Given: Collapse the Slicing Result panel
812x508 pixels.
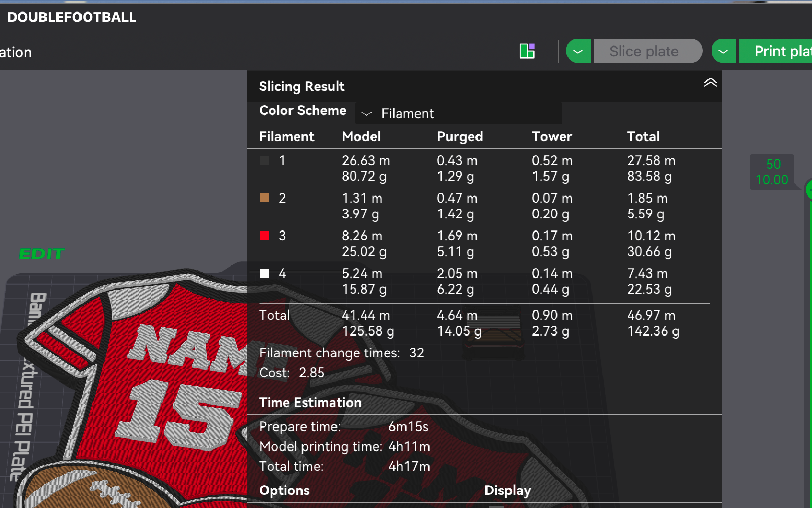Looking at the screenshot, I should [x=710, y=83].
